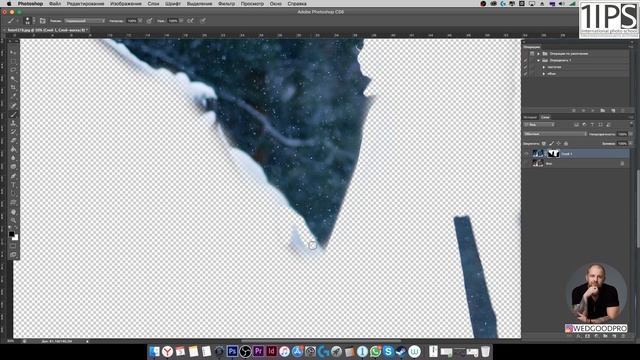
Task: Select the Zoom tool
Action: (x=13, y=220)
